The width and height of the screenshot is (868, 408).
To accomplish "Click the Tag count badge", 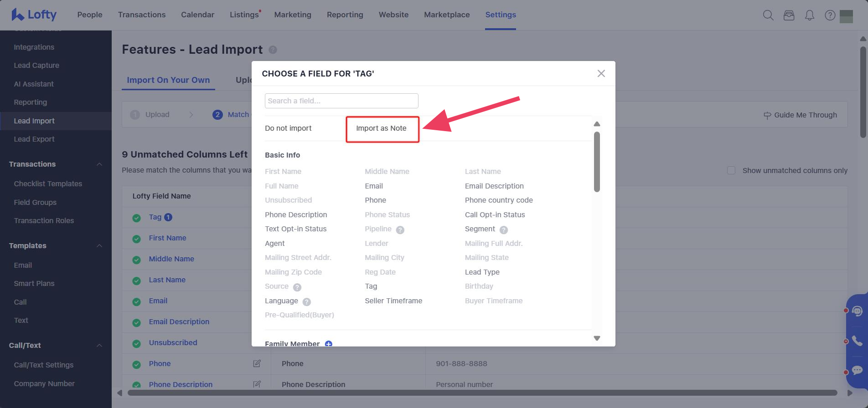I will coord(168,217).
